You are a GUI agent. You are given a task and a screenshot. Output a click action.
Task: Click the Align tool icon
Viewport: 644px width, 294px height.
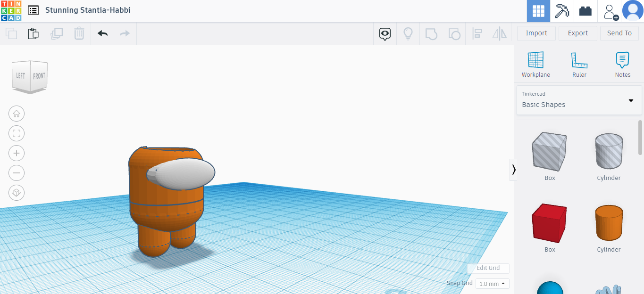477,33
